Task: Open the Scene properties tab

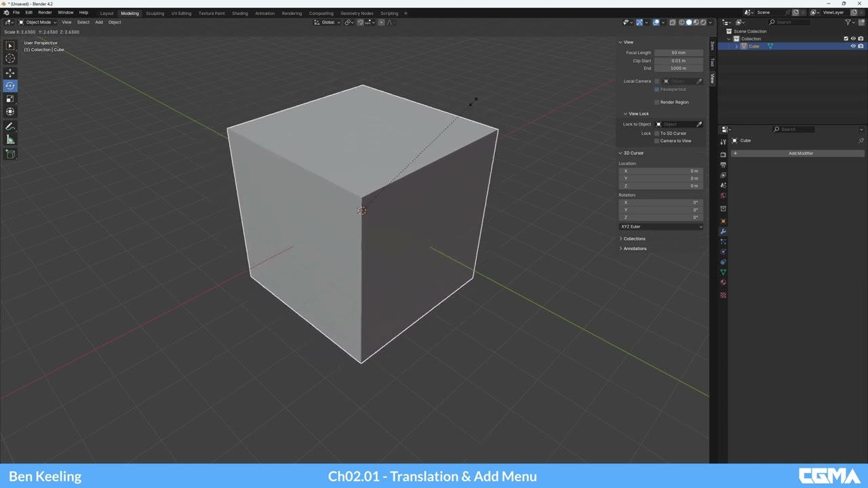Action: click(723, 185)
